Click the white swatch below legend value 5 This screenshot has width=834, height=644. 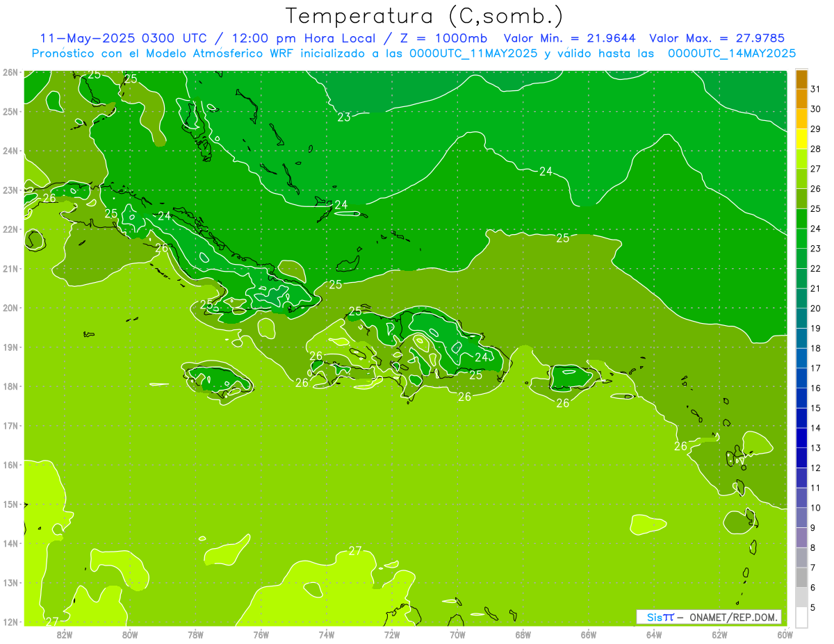point(801,617)
